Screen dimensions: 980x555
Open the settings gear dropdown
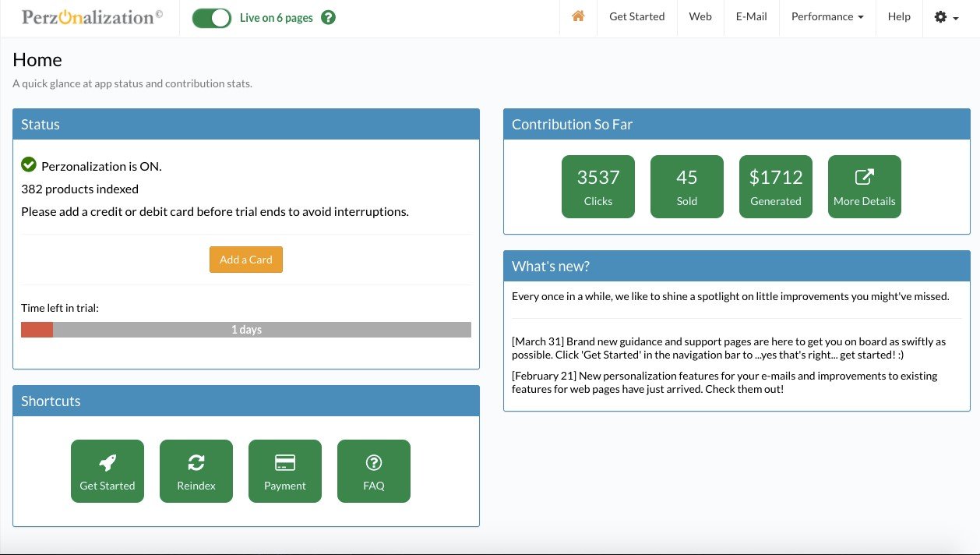point(946,16)
